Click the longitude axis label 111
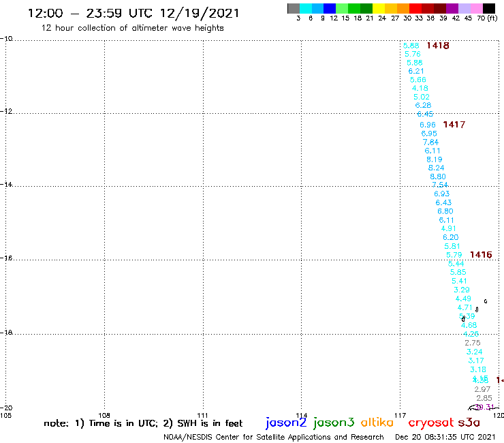This screenshot has height=443, width=504. (202, 415)
